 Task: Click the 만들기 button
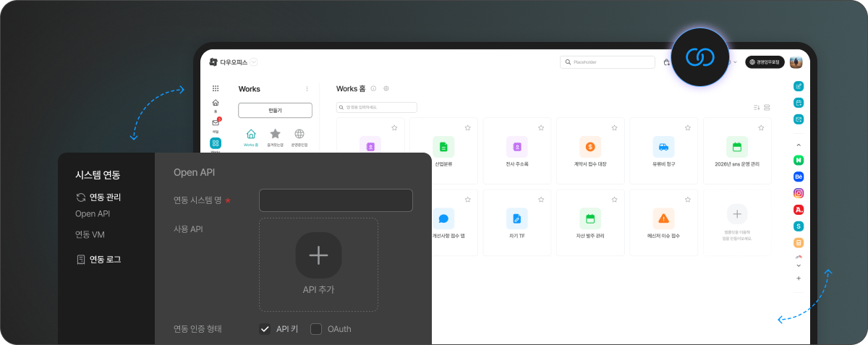coord(275,110)
